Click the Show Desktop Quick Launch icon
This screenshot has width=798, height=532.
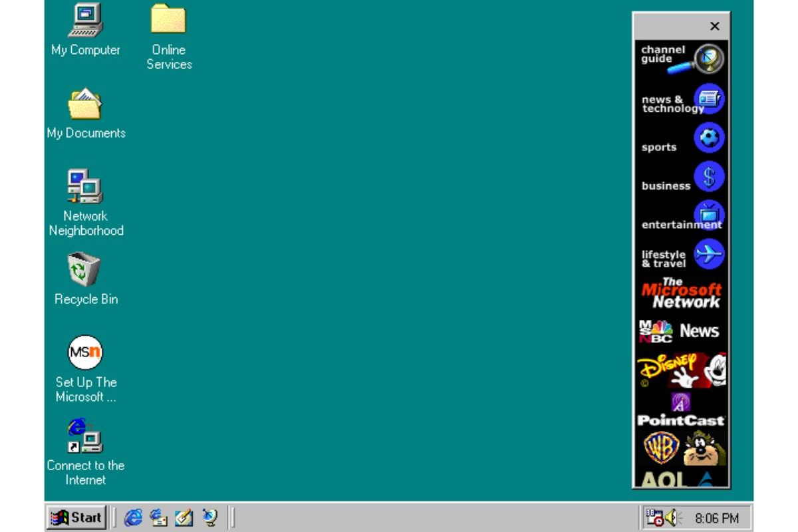click(x=184, y=517)
